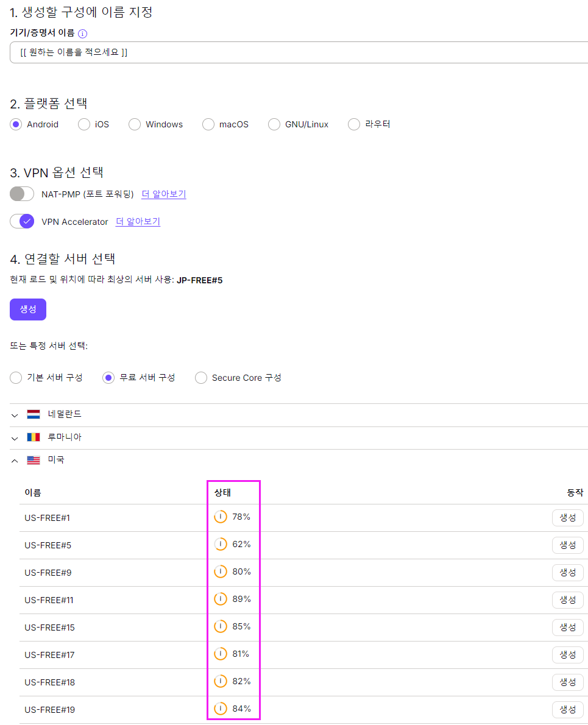The height and width of the screenshot is (725, 588).
Task: Select the macOS platform option
Action: click(208, 124)
